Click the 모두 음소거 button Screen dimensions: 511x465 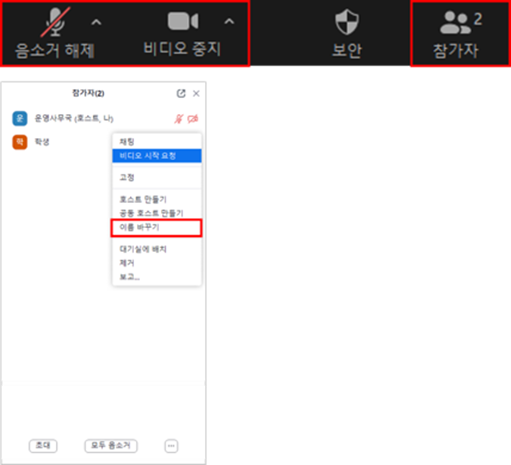111,446
